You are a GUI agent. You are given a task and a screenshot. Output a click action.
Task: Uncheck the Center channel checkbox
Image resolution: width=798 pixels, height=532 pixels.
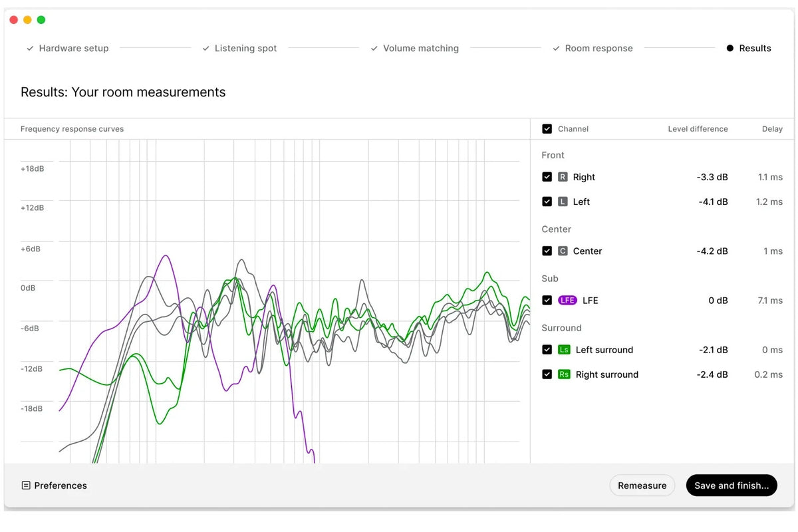547,251
